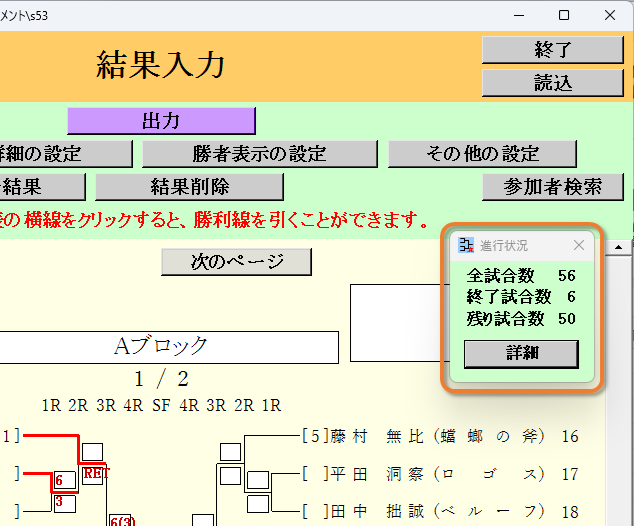Click the scrollbar up arrow
This screenshot has height=526, width=634.
[618, 247]
